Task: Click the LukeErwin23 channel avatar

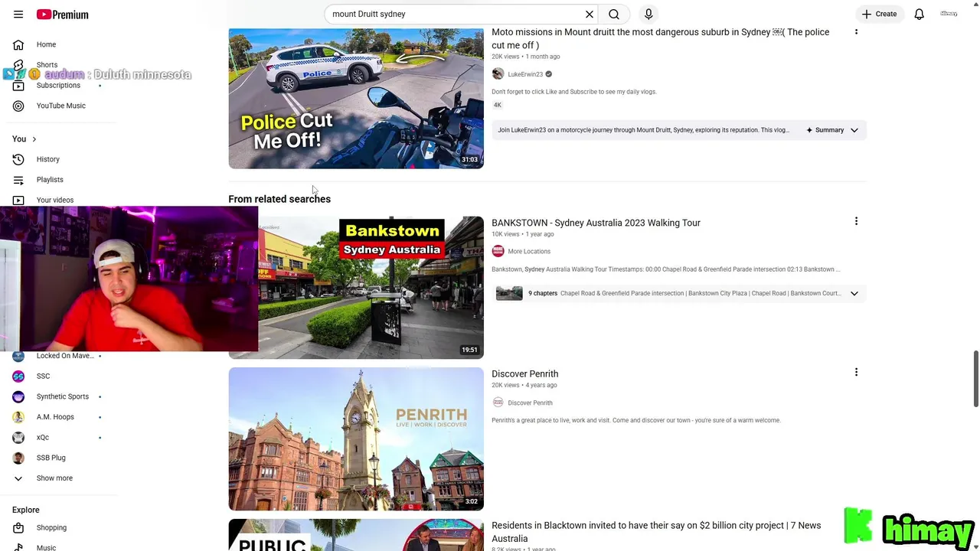Action: pyautogui.click(x=498, y=73)
